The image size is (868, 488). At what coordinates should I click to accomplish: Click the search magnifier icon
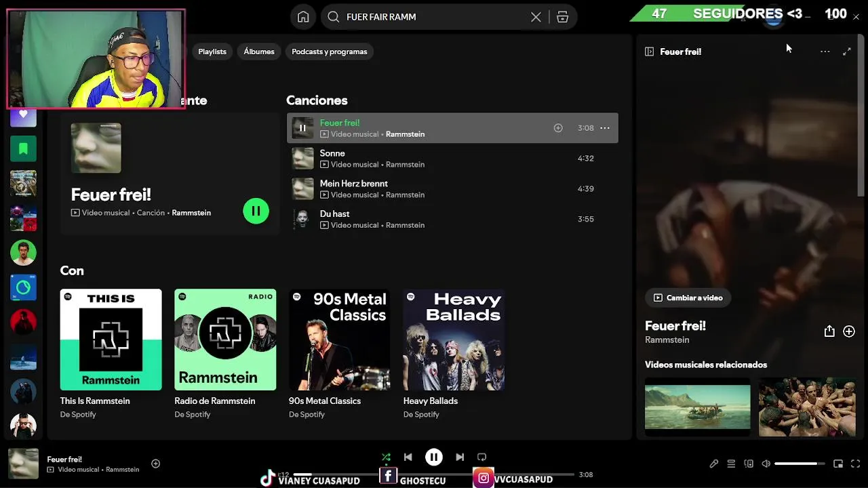click(333, 17)
